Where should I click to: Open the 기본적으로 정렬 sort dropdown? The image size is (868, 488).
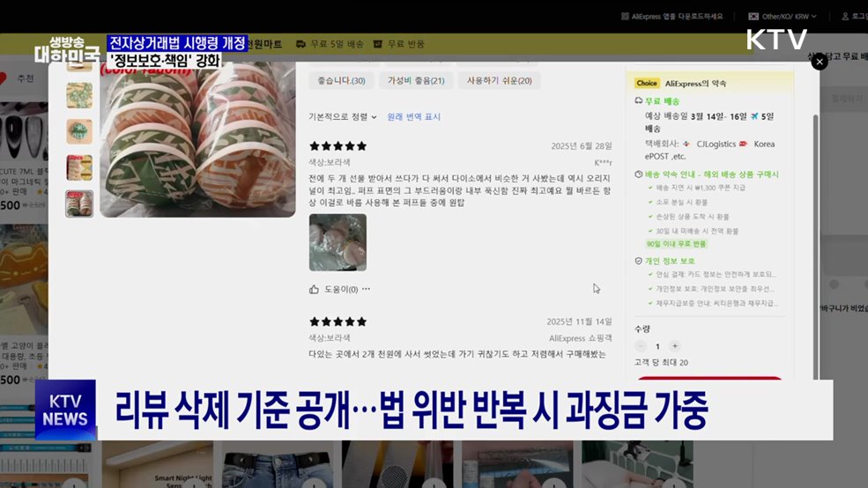pos(343,117)
